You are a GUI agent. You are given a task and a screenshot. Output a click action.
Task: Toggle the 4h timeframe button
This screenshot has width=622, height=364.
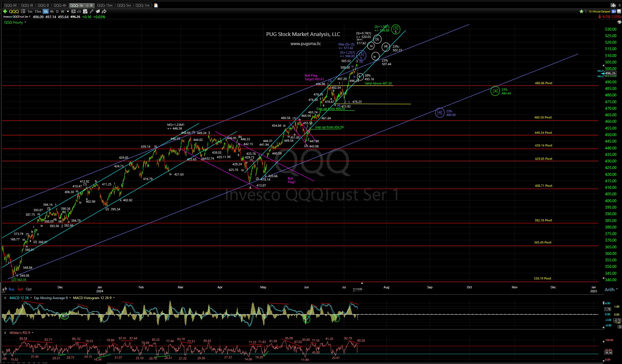[52, 11]
